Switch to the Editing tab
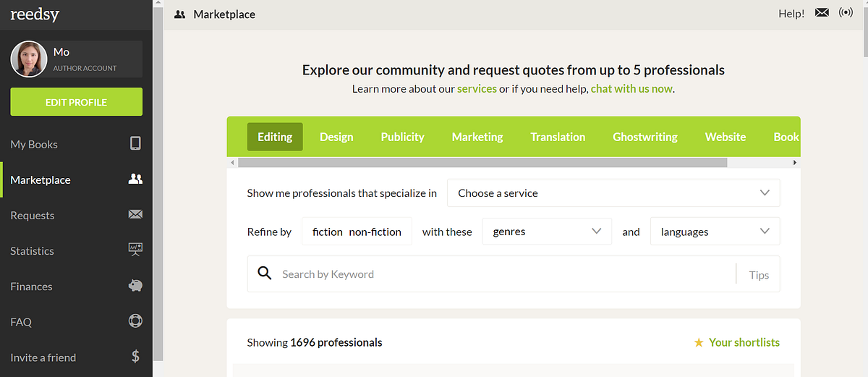868x377 pixels. [x=275, y=137]
